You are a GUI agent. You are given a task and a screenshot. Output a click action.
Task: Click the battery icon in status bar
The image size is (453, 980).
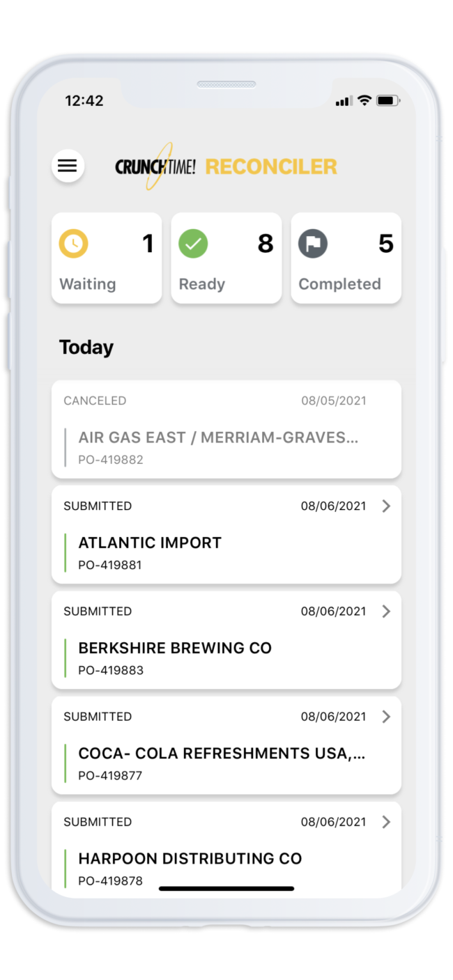[387, 101]
